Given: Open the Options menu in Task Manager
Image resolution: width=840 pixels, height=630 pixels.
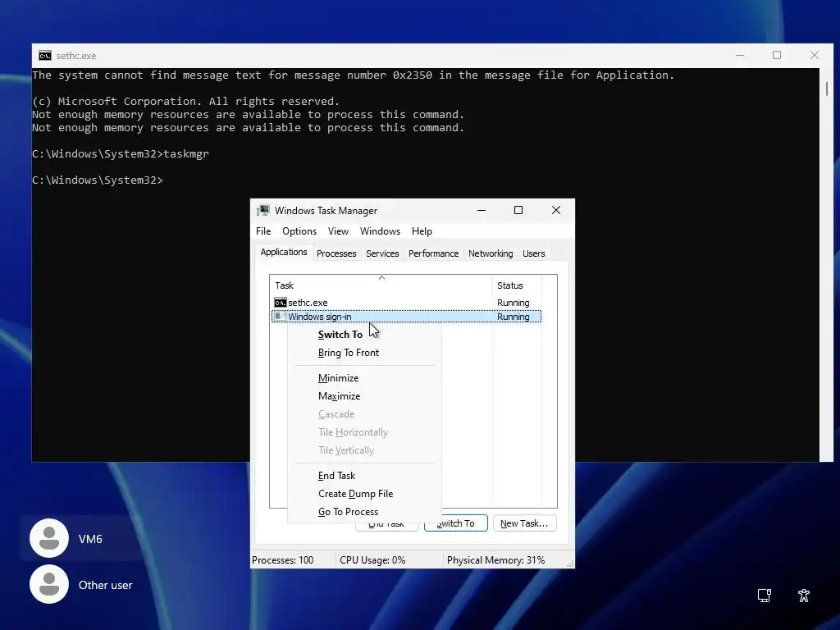Looking at the screenshot, I should click(299, 231).
